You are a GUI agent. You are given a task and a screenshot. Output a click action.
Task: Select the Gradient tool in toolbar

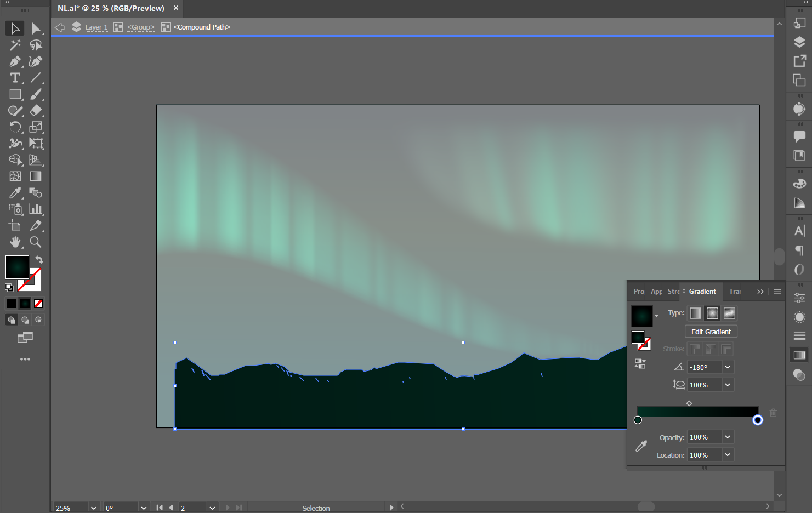36,176
